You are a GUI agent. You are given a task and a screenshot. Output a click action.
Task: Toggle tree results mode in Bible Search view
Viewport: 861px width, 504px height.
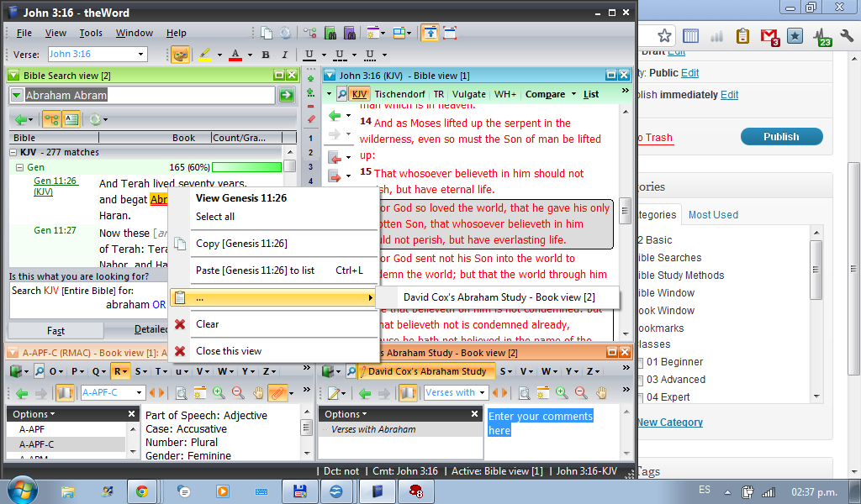coord(51,119)
